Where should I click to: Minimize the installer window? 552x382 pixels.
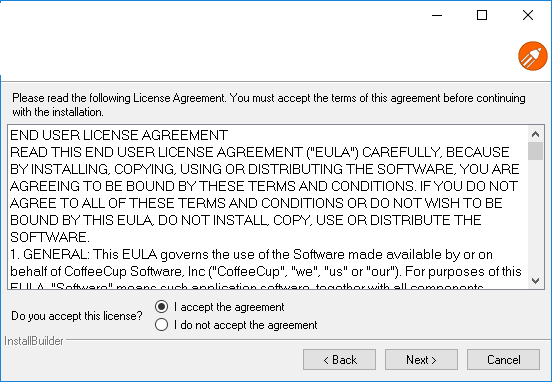(437, 15)
